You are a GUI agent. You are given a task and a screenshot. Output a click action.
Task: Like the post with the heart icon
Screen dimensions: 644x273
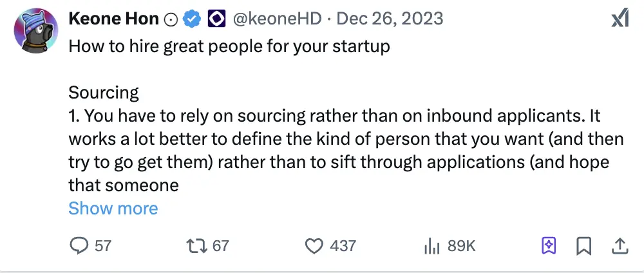tap(313, 245)
